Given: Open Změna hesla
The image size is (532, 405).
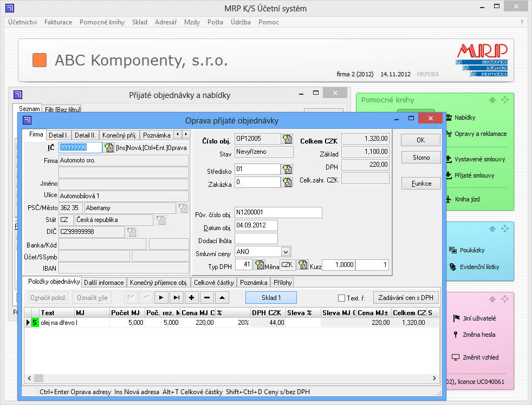Looking at the screenshot, I should [478, 335].
